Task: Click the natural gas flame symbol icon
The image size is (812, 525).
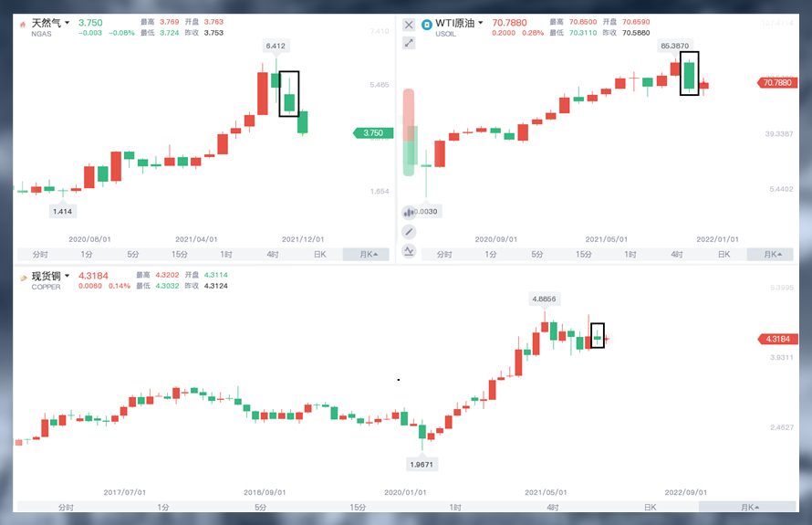Action: (x=22, y=25)
